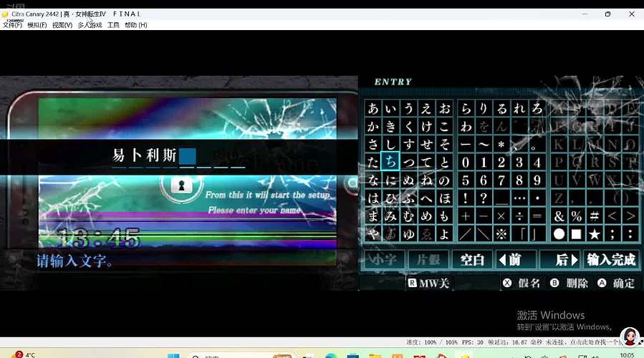Image resolution: width=644 pixels, height=358 pixels.
Task: Select the exclamation mark key
Action: click(x=466, y=198)
